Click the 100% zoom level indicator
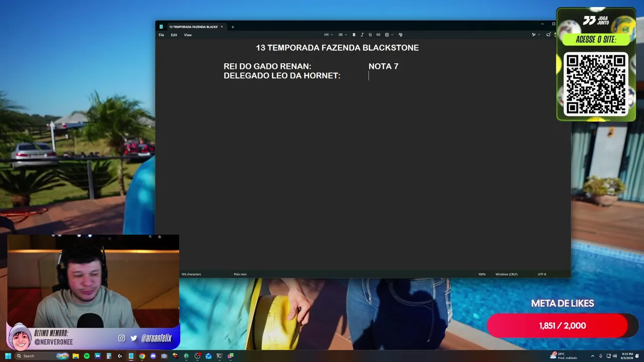The width and height of the screenshot is (644, 362). (x=482, y=274)
